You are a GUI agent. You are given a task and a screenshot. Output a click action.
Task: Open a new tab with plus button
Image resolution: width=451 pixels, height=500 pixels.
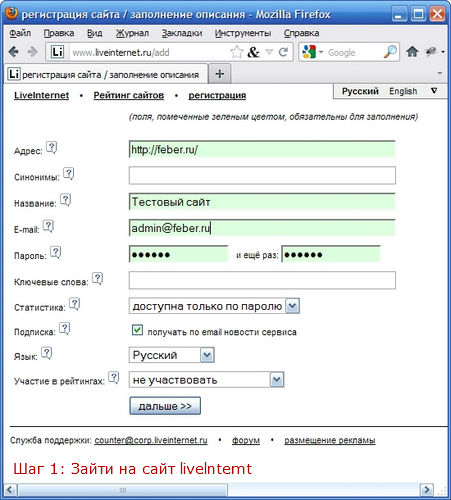[219, 73]
